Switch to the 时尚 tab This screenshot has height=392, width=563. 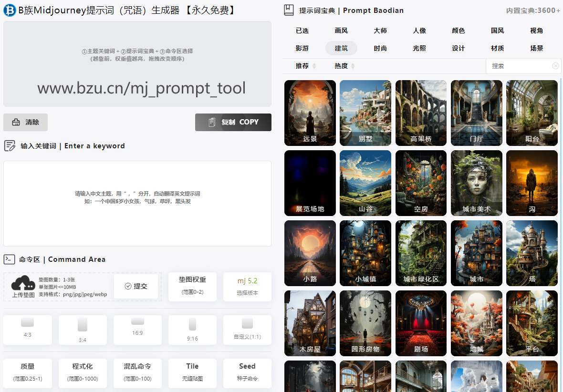(380, 48)
